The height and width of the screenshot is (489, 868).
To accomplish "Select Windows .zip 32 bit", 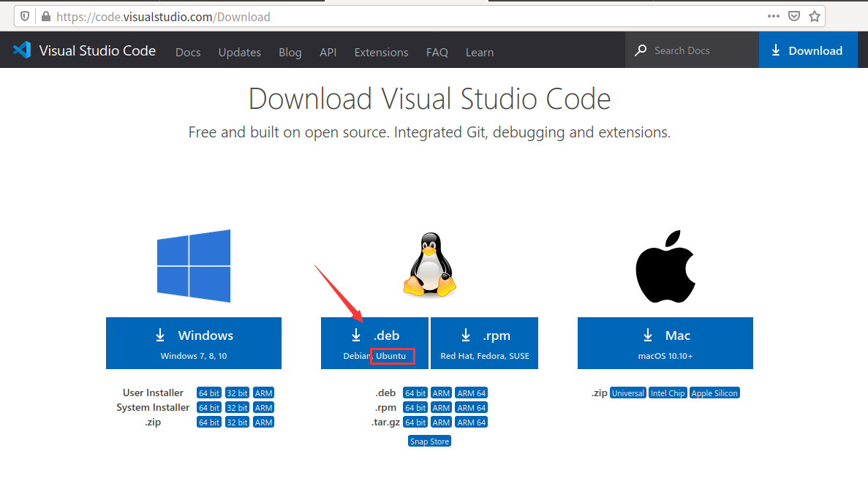I will (x=237, y=422).
